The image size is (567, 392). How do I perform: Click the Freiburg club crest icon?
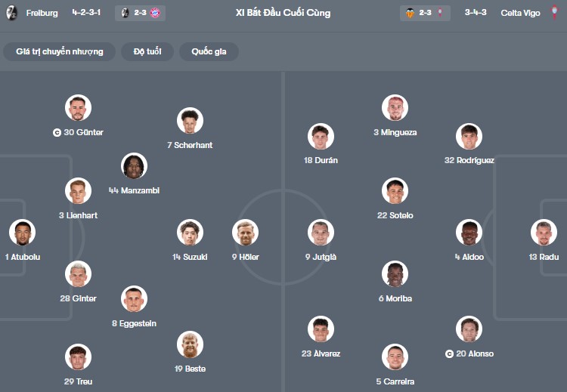(x=11, y=13)
